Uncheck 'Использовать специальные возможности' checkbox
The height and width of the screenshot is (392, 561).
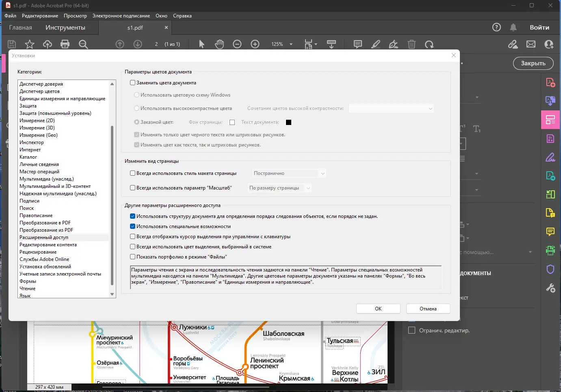(132, 226)
